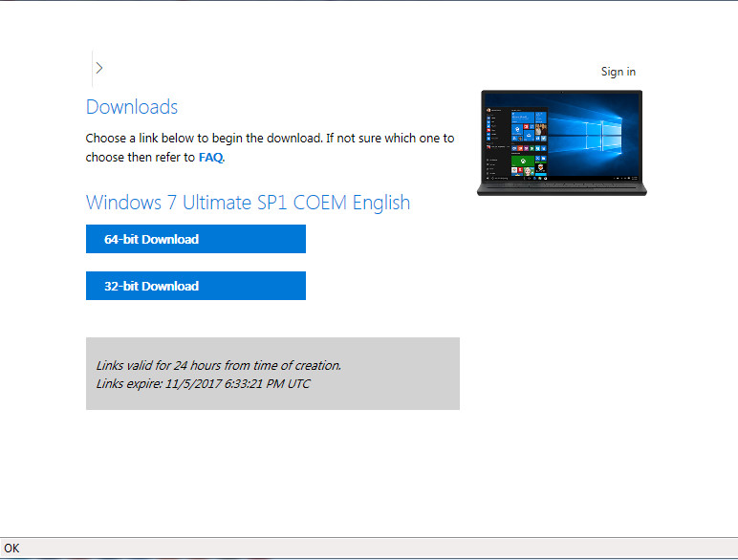The height and width of the screenshot is (560, 738).
Task: Click the 32-bit Download button
Action: pyautogui.click(x=196, y=286)
